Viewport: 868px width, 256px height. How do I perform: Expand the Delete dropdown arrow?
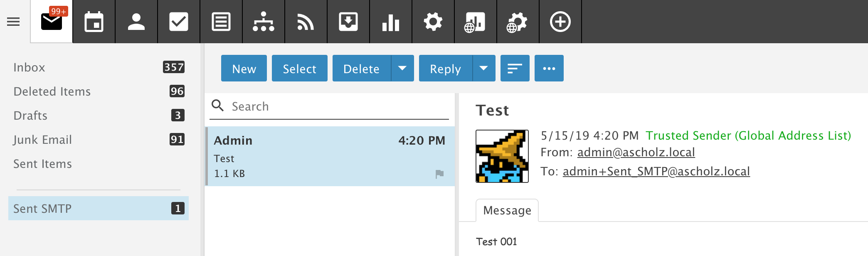(x=402, y=68)
